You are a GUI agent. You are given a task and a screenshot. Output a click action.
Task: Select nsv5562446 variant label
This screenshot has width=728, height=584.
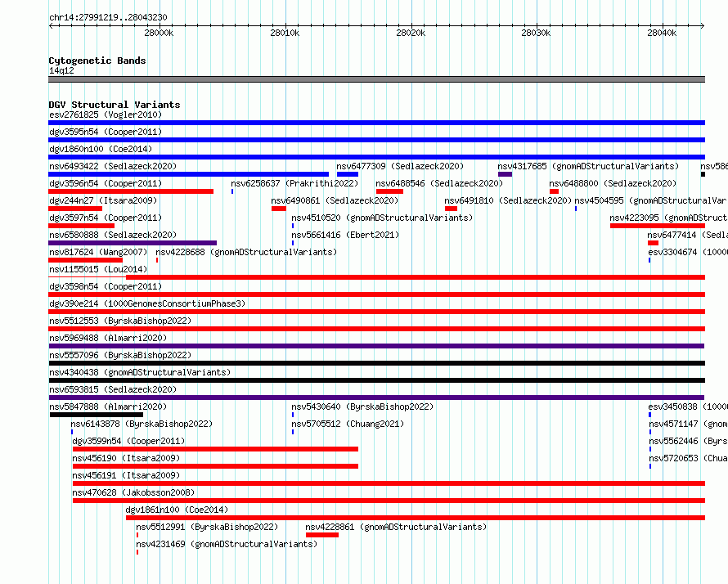[688, 441]
